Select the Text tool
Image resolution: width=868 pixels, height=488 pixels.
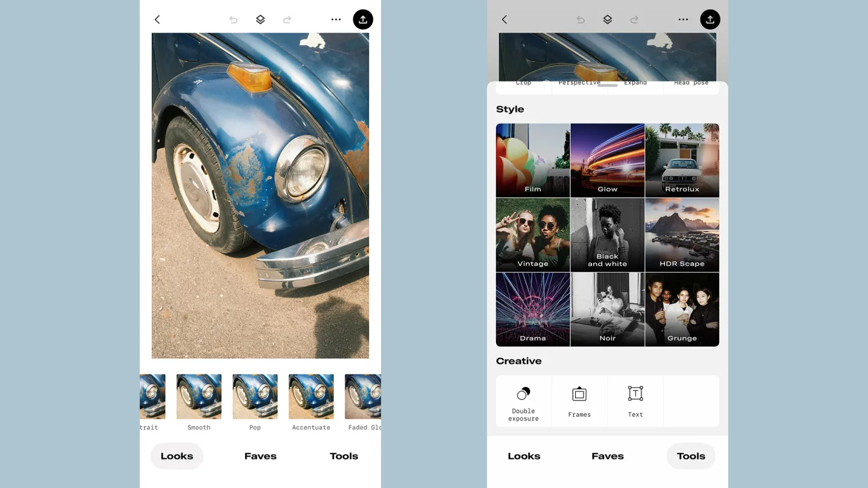pyautogui.click(x=635, y=401)
